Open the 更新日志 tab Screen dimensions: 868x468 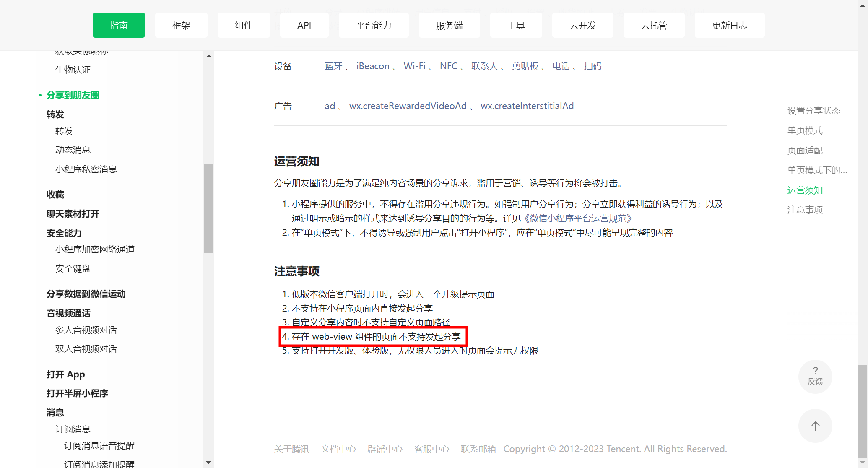click(729, 25)
